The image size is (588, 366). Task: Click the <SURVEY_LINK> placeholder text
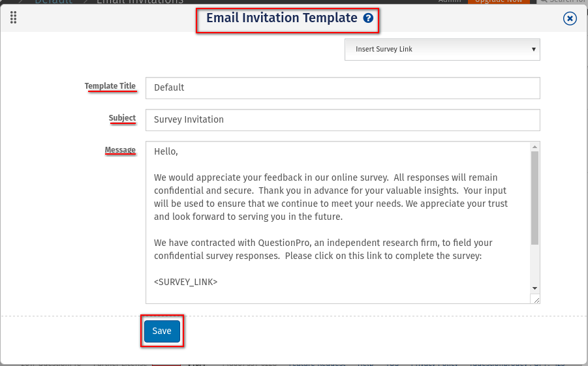click(x=185, y=282)
